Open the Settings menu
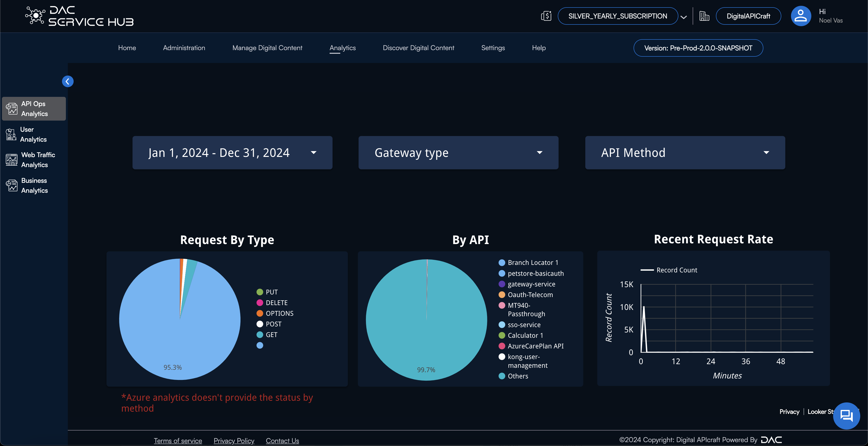 [x=493, y=48]
